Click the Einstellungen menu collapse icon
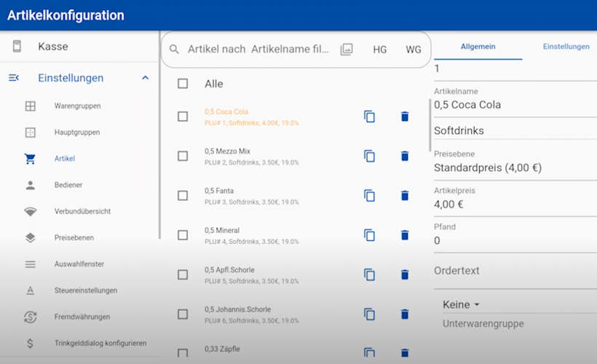Viewport: 597px width, 364px height. [14, 78]
